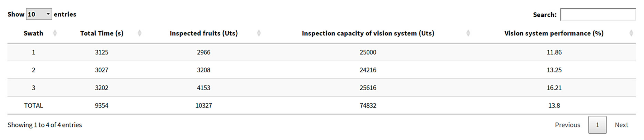
Task: Click the 13.25 performance cell
Action: click(554, 70)
